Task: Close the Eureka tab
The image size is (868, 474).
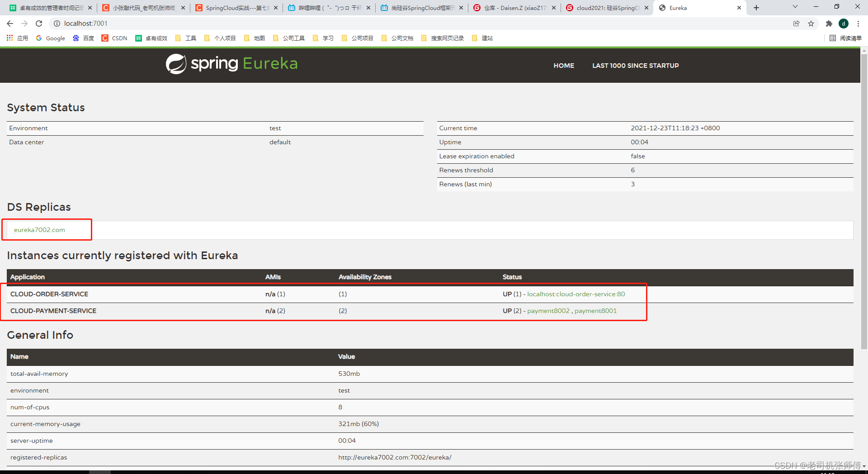Action: click(739, 8)
